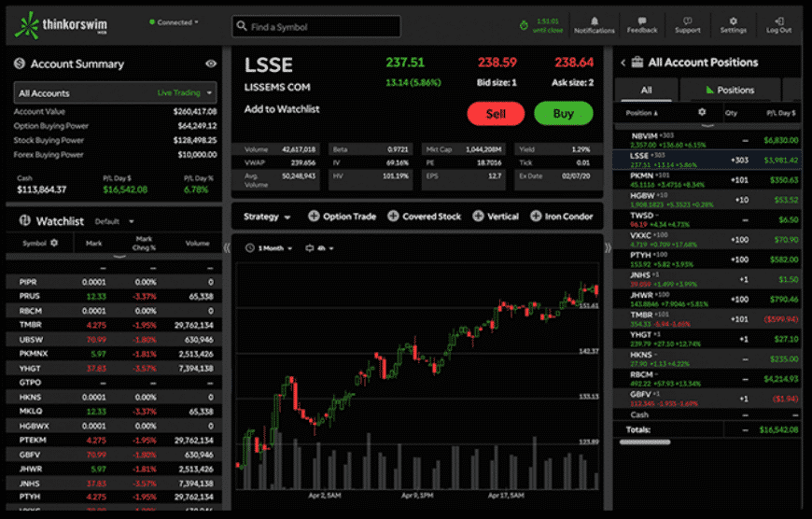Click Add to Watchlist link
Screen dimensions: 812x519
(282, 109)
